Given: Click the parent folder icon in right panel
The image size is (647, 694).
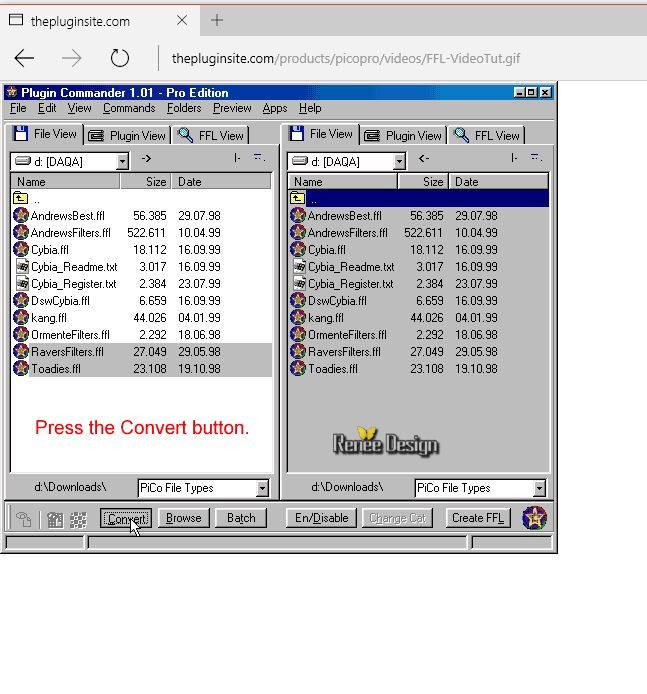Looking at the screenshot, I should pos(297,198).
